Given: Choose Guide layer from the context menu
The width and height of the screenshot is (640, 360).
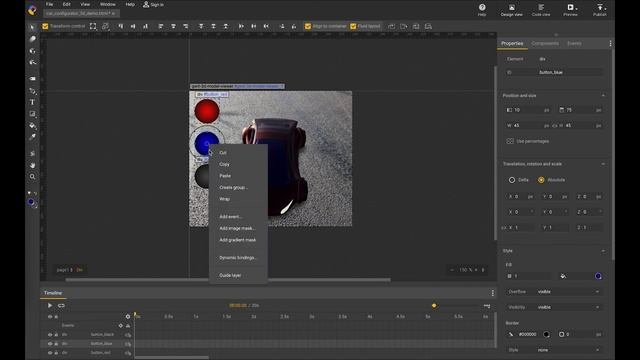Looking at the screenshot, I should (230, 276).
